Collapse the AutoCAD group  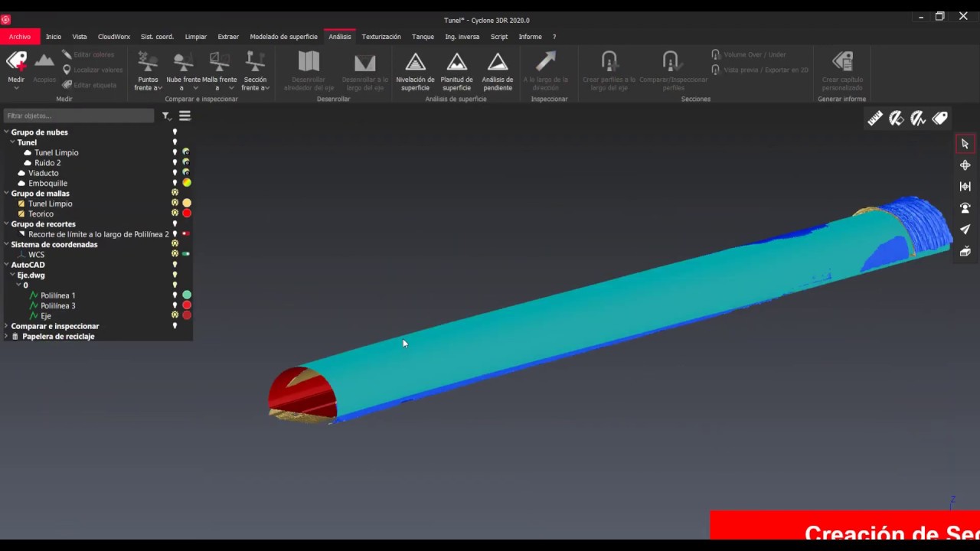(x=6, y=265)
